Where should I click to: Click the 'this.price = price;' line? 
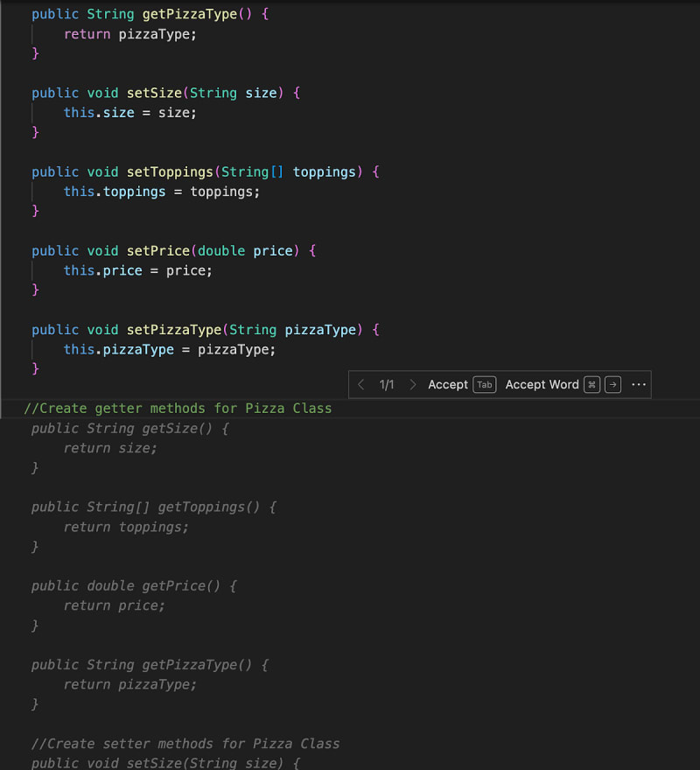pos(138,270)
